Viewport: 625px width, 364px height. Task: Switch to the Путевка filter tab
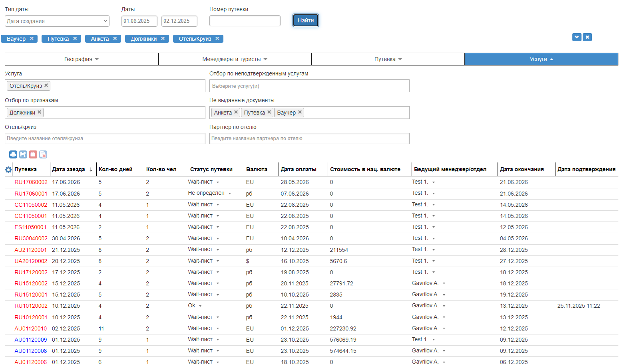coord(388,59)
